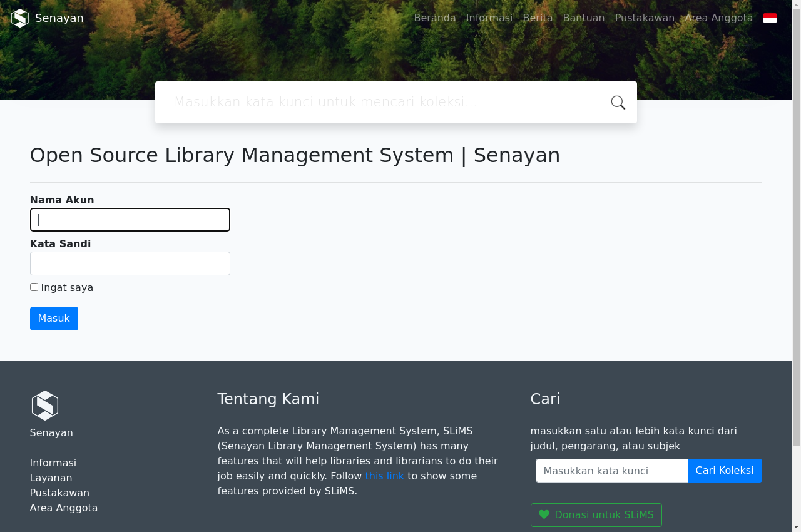Open Area Anggota link in footer
This screenshot has width=801, height=532.
(x=64, y=508)
